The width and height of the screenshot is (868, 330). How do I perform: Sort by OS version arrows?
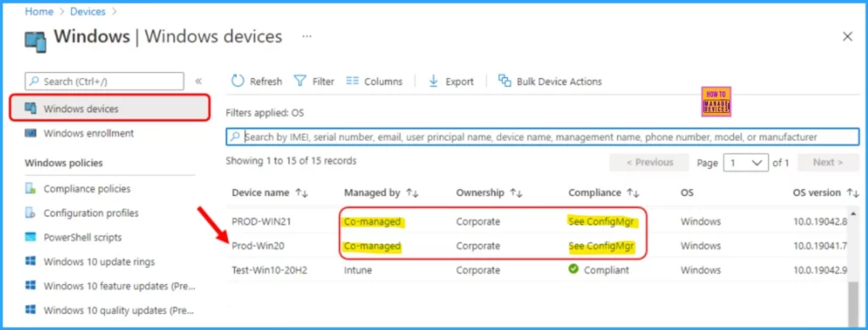[x=853, y=193]
